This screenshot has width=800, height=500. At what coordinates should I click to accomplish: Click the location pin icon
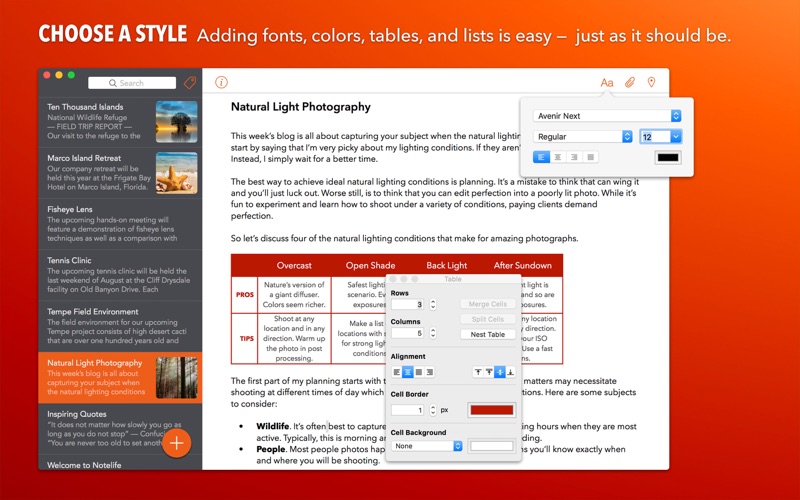coord(651,82)
